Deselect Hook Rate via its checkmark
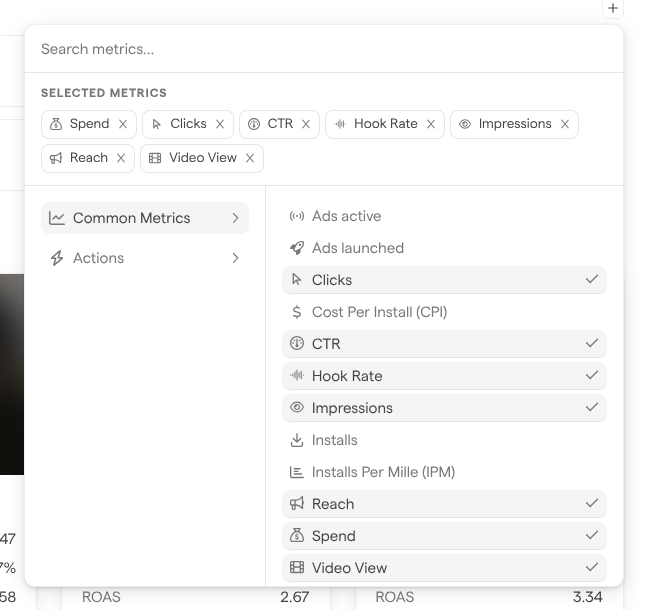 (592, 375)
